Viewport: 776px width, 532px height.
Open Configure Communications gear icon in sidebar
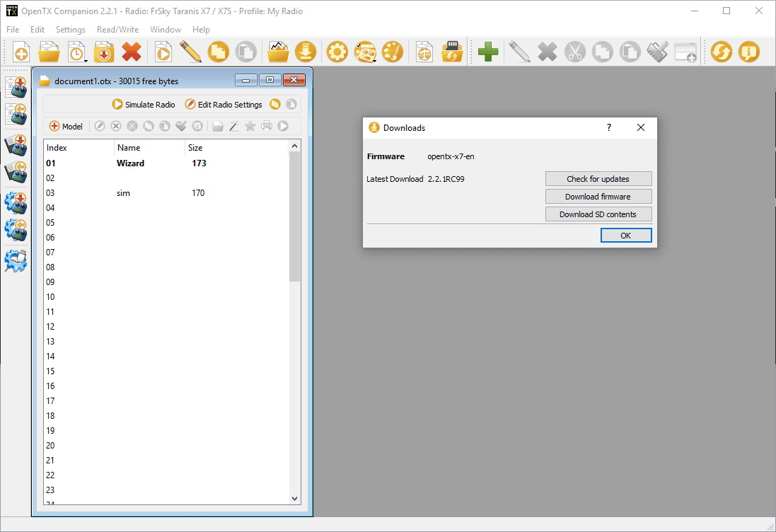pos(16,261)
